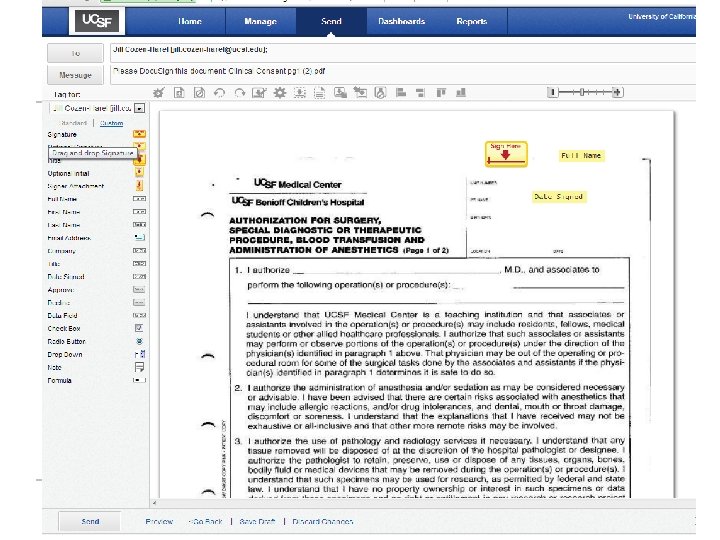Click the Title label in the tag palette

[x=54, y=264]
